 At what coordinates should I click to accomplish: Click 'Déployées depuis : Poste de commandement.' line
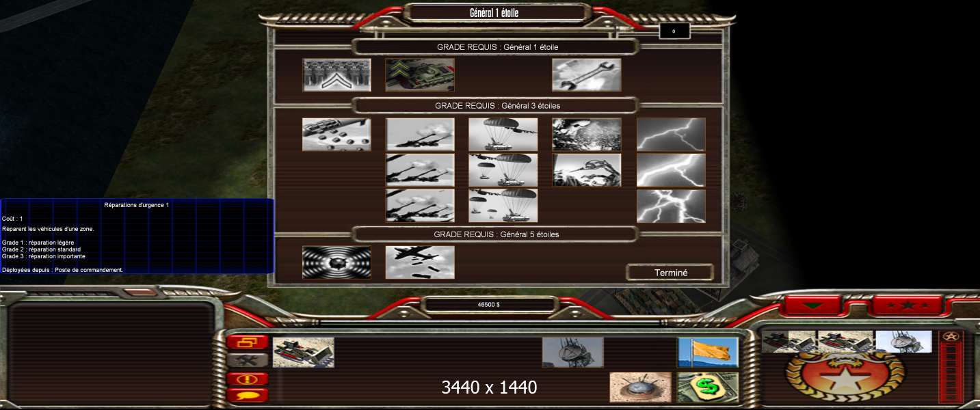click(63, 270)
